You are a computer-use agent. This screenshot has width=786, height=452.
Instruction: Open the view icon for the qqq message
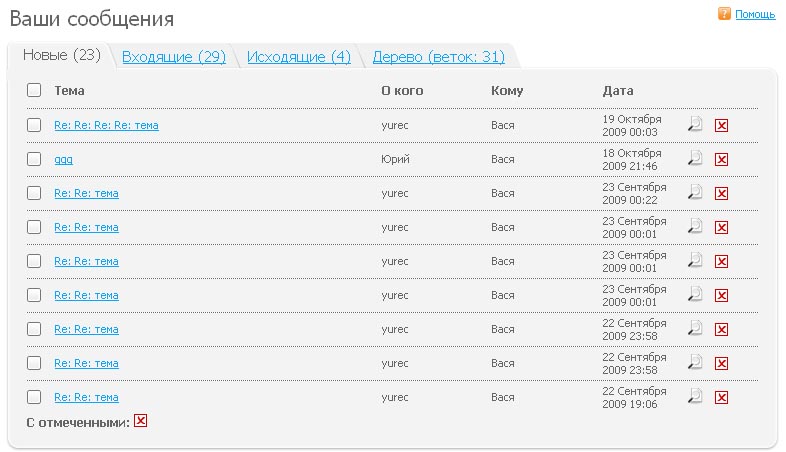coord(695,159)
